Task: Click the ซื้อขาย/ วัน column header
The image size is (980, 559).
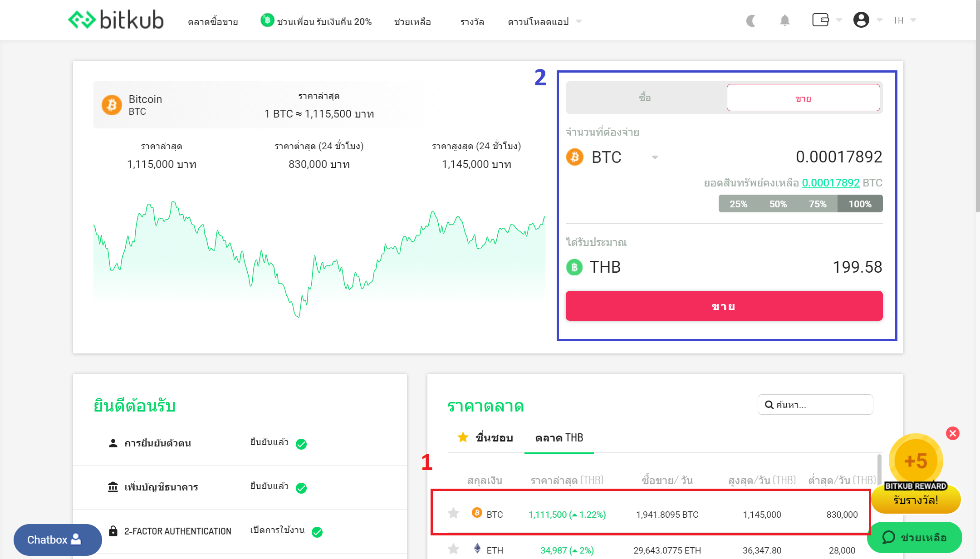Action: 667,480
